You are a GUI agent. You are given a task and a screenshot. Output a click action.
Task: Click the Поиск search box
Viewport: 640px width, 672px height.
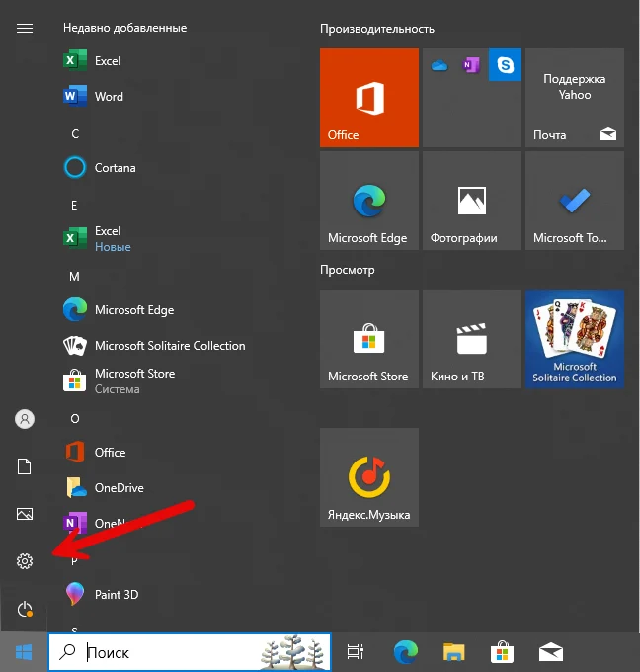[x=168, y=652]
